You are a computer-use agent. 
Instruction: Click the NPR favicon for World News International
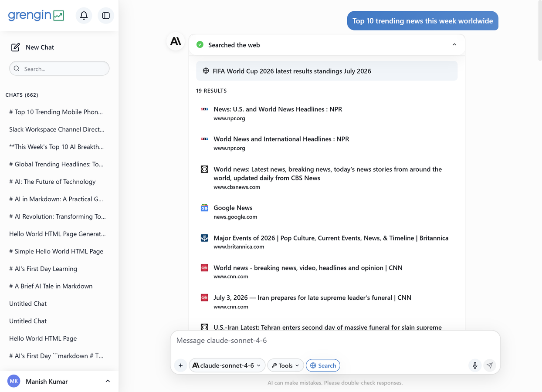[x=204, y=139]
